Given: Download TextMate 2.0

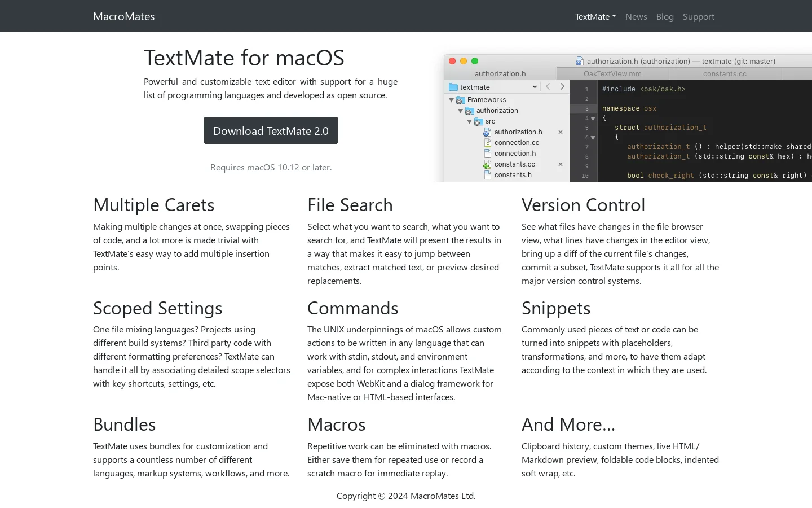Looking at the screenshot, I should point(271,130).
